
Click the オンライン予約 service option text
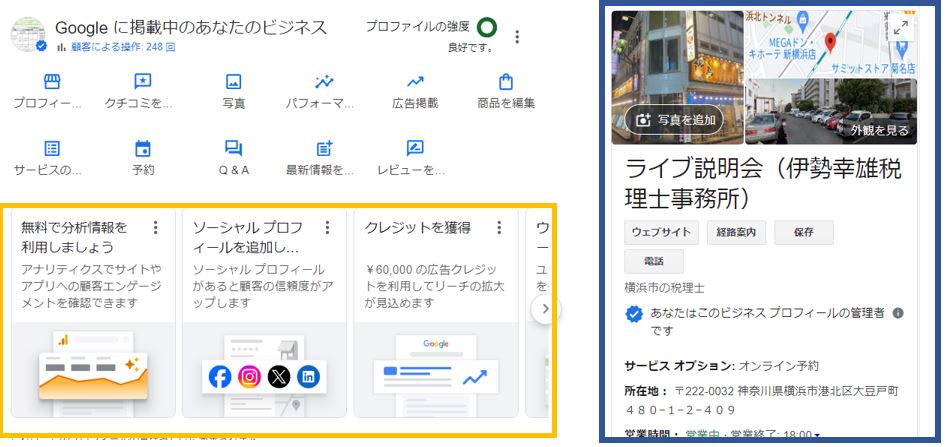pyautogui.click(x=778, y=366)
